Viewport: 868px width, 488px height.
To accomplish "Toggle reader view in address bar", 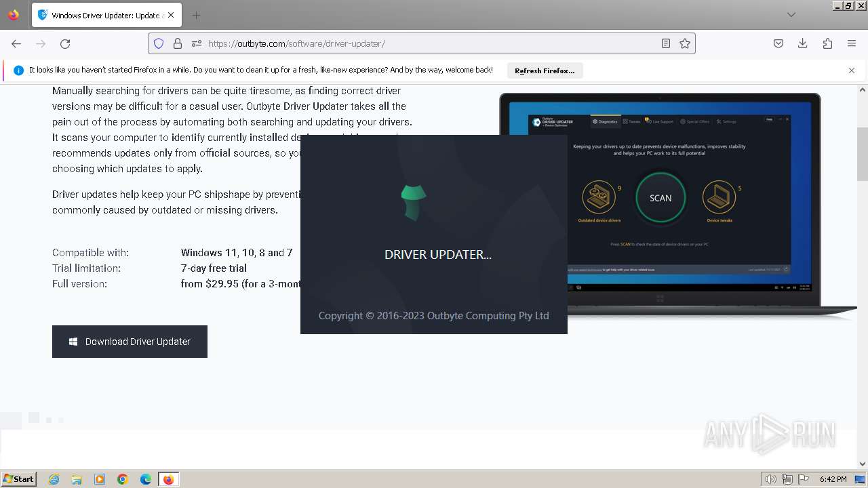I will tap(666, 43).
